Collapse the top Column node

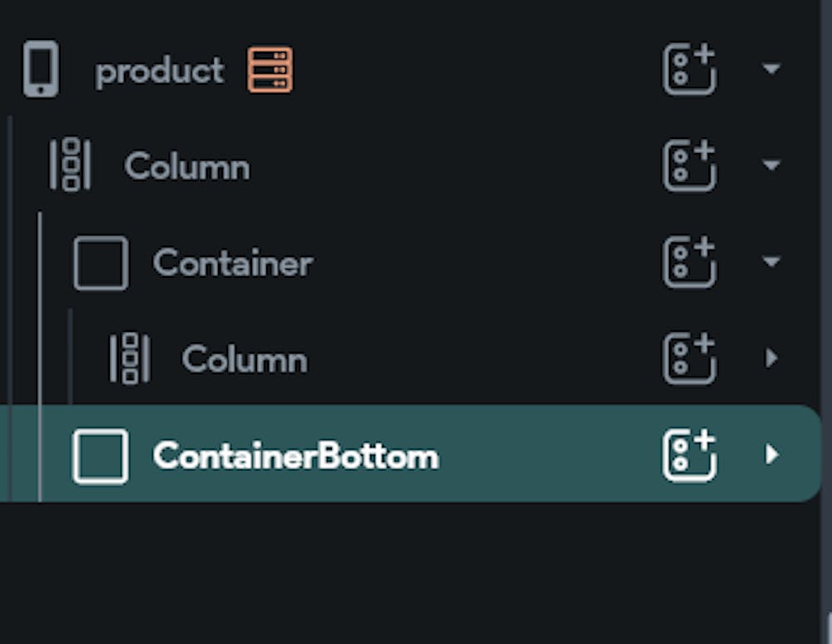click(x=771, y=166)
